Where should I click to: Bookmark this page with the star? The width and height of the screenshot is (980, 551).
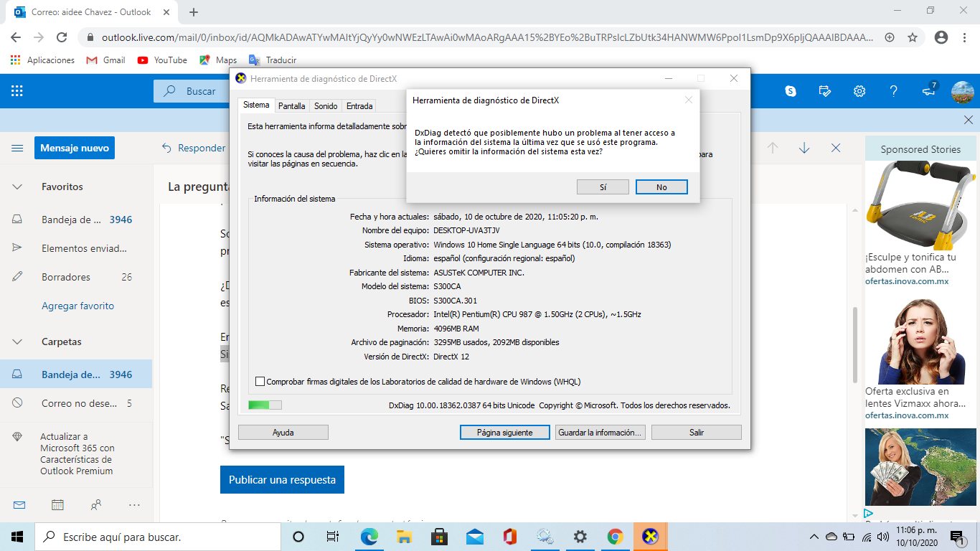(x=913, y=37)
